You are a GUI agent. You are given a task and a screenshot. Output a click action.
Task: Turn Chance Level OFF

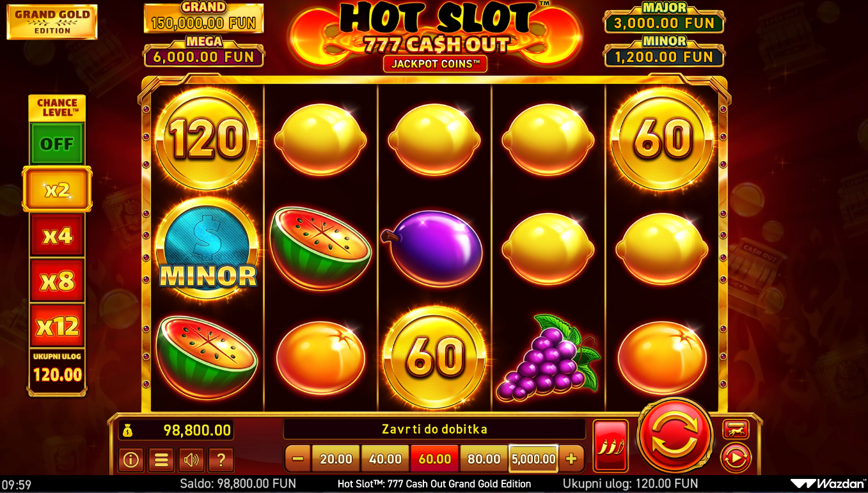pyautogui.click(x=57, y=144)
